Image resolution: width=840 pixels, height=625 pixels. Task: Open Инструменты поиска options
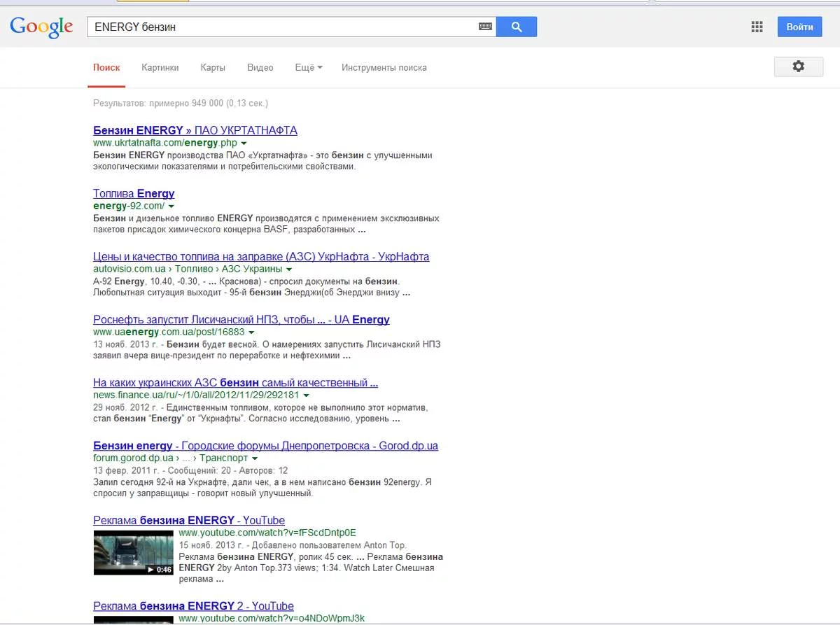pos(384,68)
